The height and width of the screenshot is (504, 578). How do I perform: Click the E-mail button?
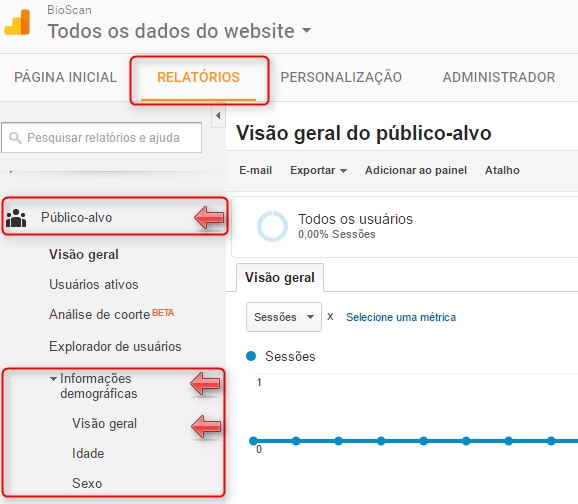255,170
